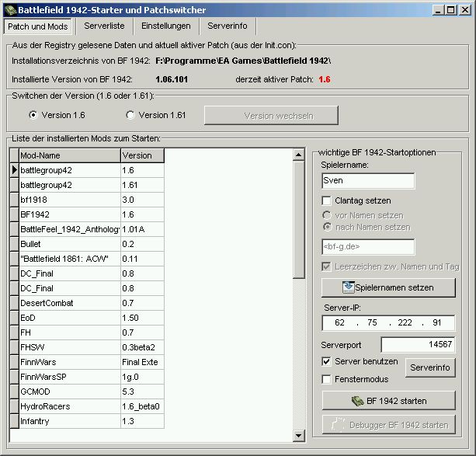Click the Spielername input field containing Sven

pyautogui.click(x=368, y=181)
